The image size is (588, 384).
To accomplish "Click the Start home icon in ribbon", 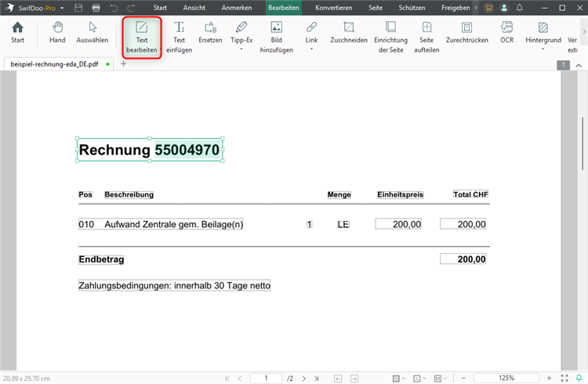I will pos(17,32).
